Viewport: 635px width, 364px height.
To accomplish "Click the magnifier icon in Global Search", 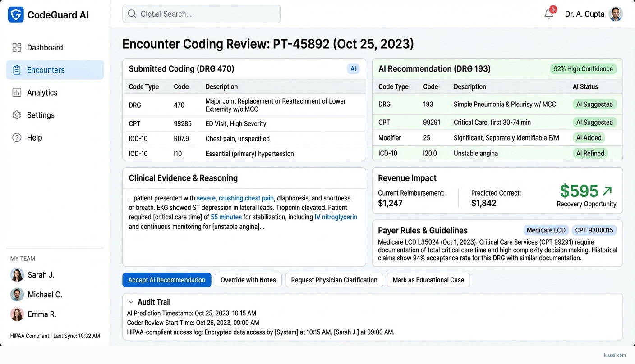I will point(132,14).
